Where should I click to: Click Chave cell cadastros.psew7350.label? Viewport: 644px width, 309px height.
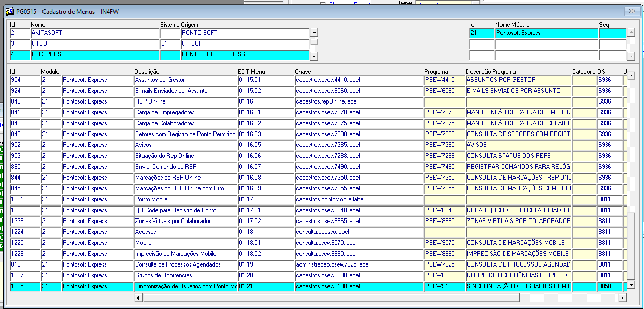pyautogui.click(x=359, y=178)
